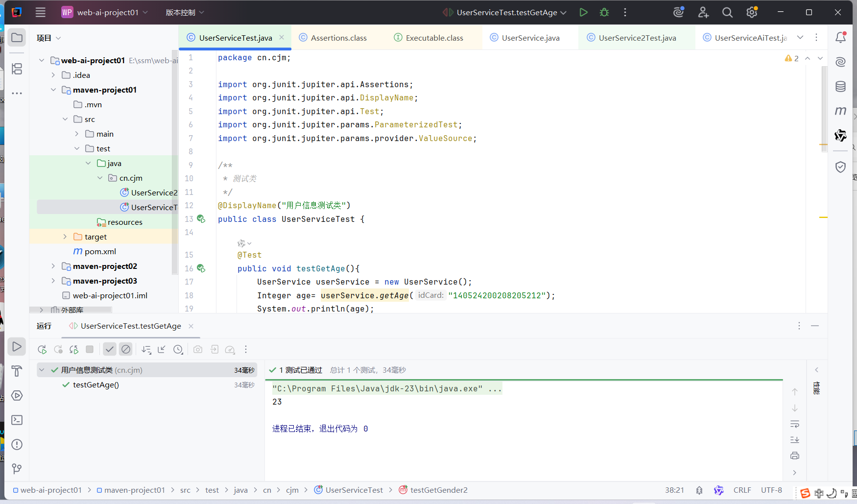This screenshot has height=504, width=857.
Task: Open the Git version control panel
Action: pyautogui.click(x=17, y=469)
